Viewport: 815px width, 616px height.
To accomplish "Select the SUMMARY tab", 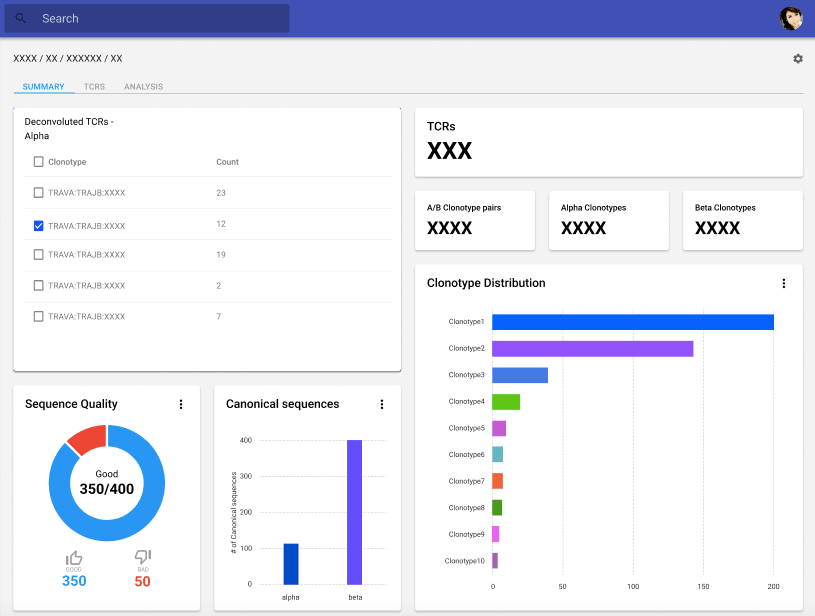I will pyautogui.click(x=44, y=86).
